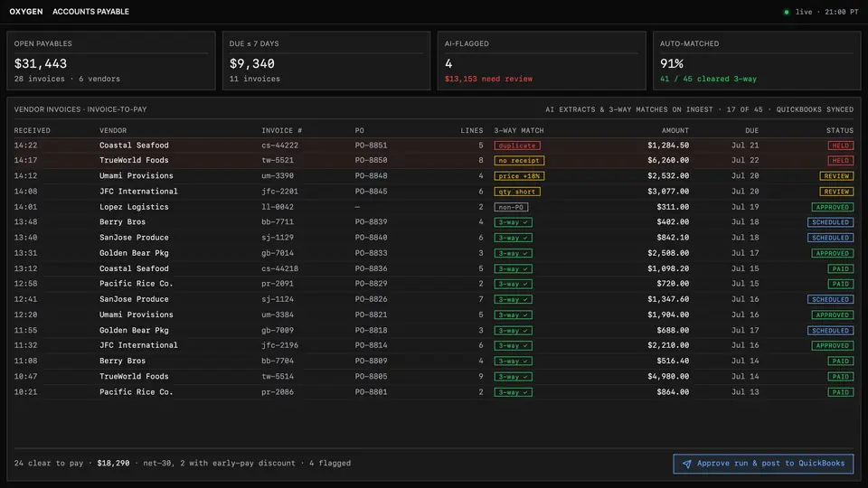Click REVIEW status for jfc-2201
This screenshot has height=488, width=868.
click(x=836, y=192)
